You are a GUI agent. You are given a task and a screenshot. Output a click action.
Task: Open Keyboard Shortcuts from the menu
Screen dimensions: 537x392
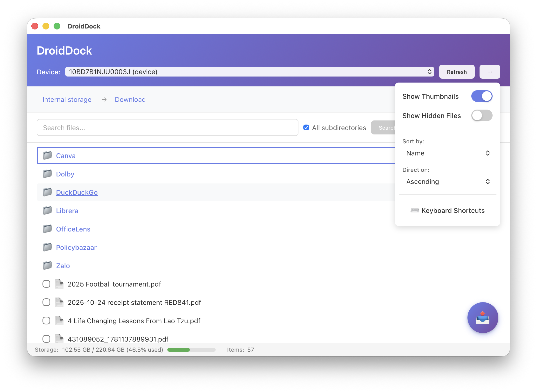click(x=447, y=210)
